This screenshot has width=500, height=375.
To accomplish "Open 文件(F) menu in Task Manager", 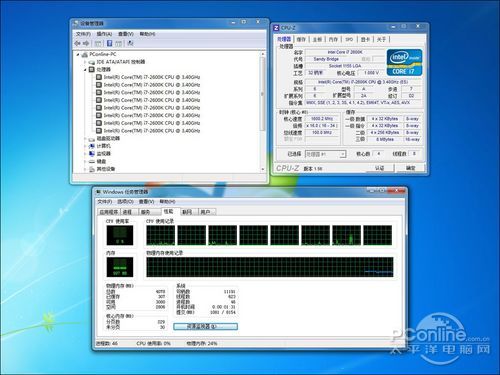I will click(x=105, y=202).
